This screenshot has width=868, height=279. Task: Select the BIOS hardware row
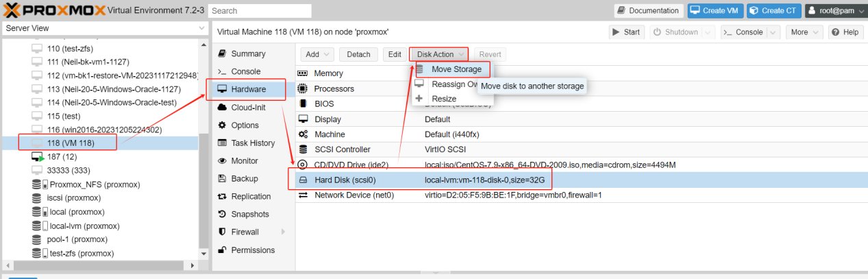point(581,104)
